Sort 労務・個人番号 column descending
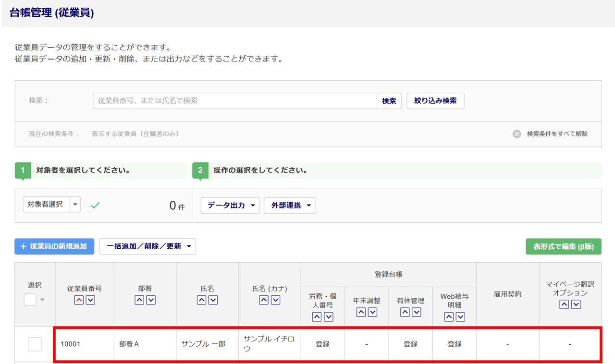 [x=329, y=317]
